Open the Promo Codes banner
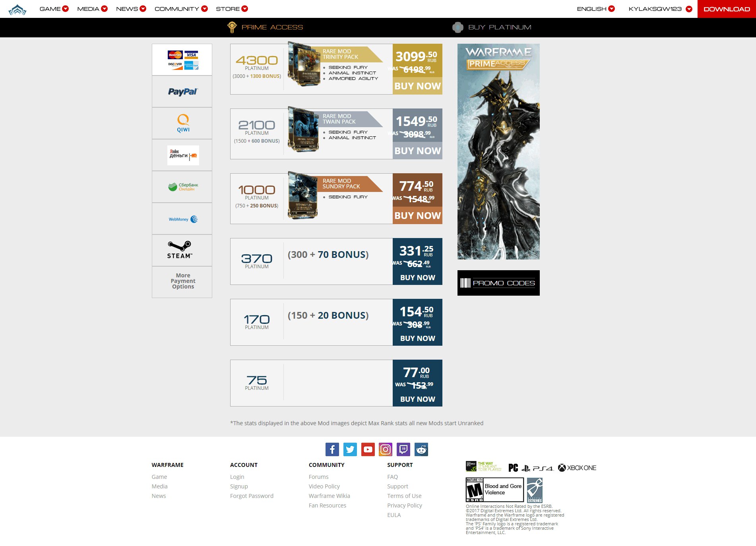Image resolution: width=756 pixels, height=546 pixels. click(x=498, y=283)
